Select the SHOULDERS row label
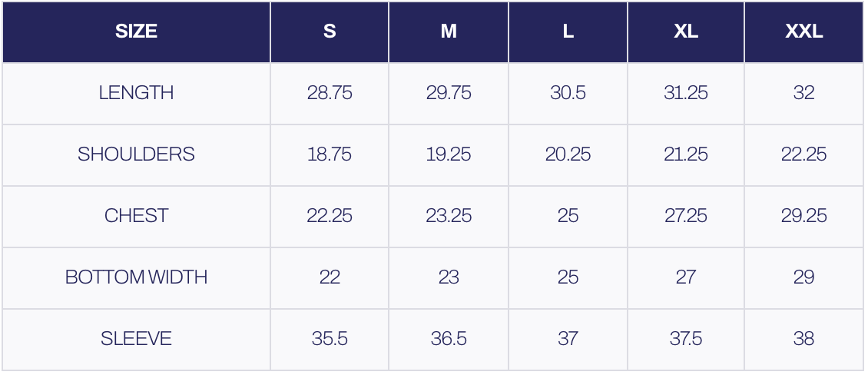868x375 pixels. 136,154
